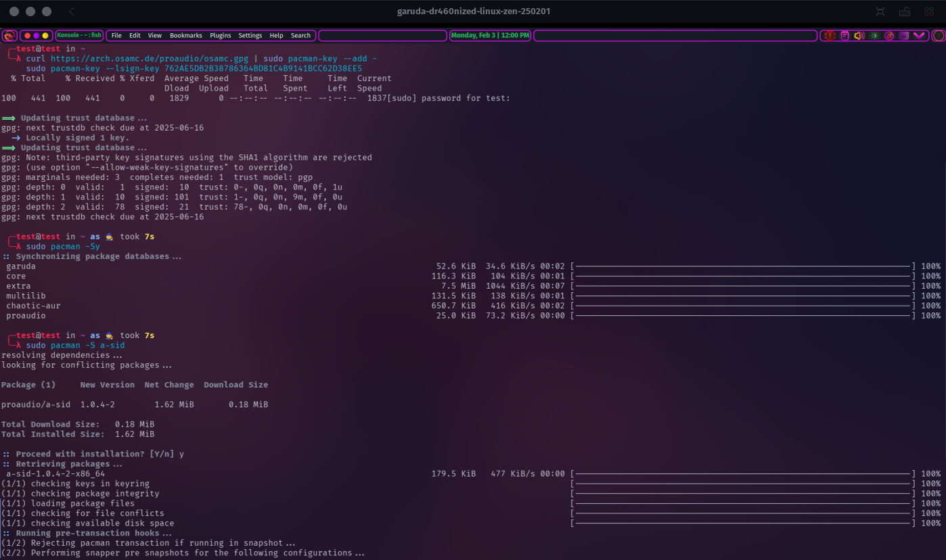Viewport: 946px width, 560px height.
Task: Click the 'New Version' column header
Action: tap(108, 385)
